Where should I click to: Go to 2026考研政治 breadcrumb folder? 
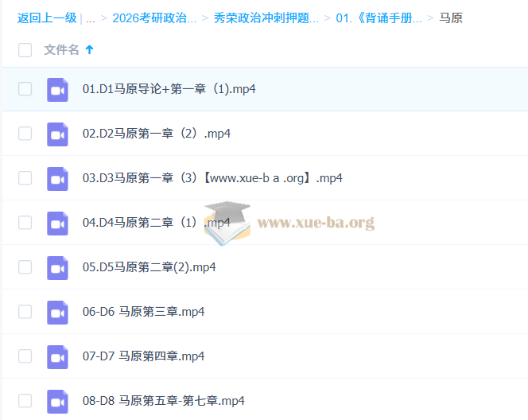[x=154, y=17]
